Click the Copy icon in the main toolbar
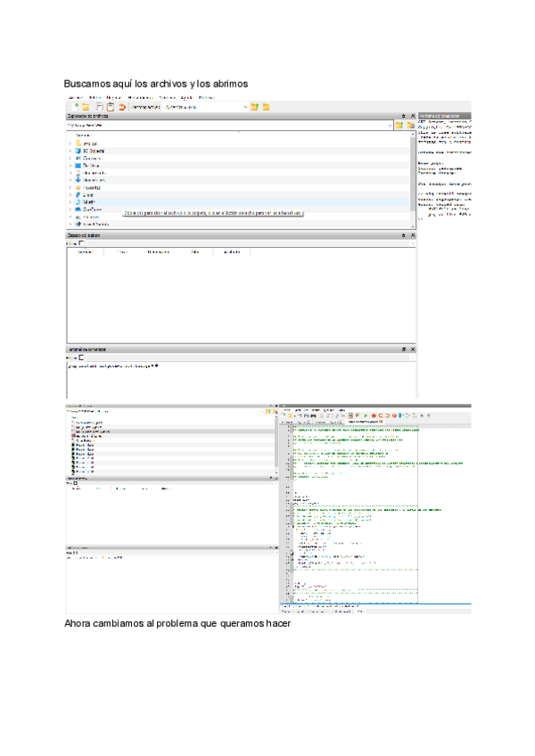This screenshot has width=535, height=756. 98,107
